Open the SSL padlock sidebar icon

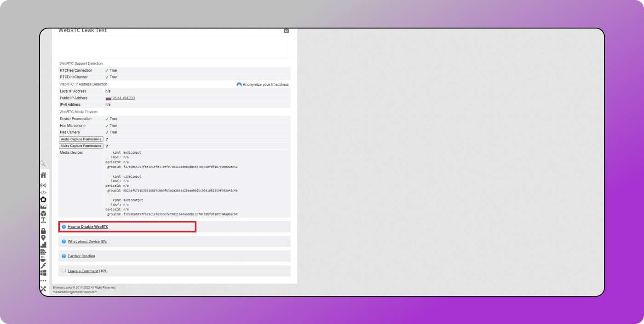pyautogui.click(x=43, y=231)
